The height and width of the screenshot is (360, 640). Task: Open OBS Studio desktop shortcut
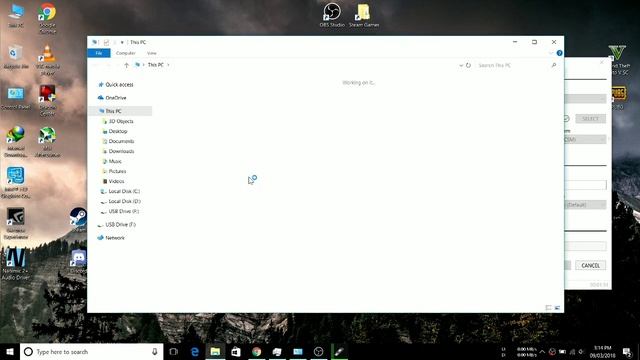pos(332,15)
